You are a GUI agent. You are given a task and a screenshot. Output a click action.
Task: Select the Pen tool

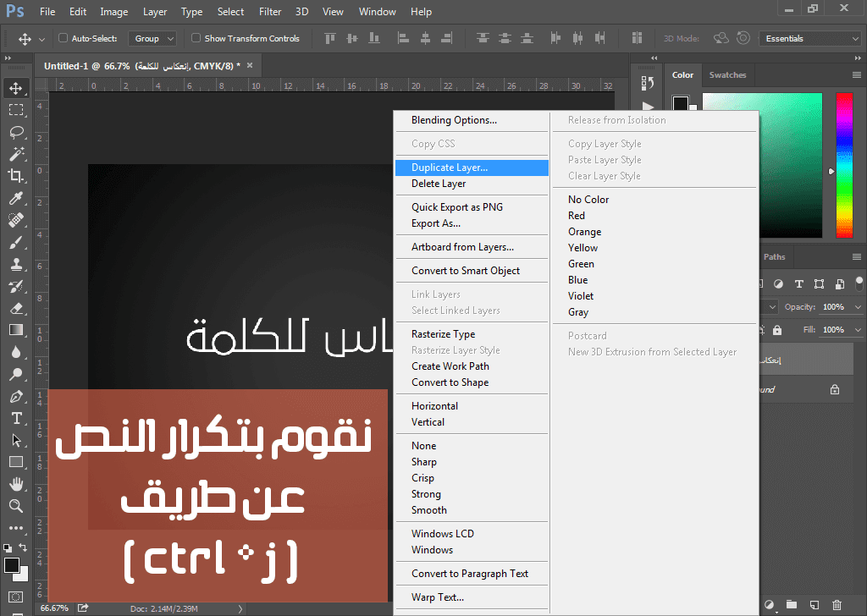[16, 397]
